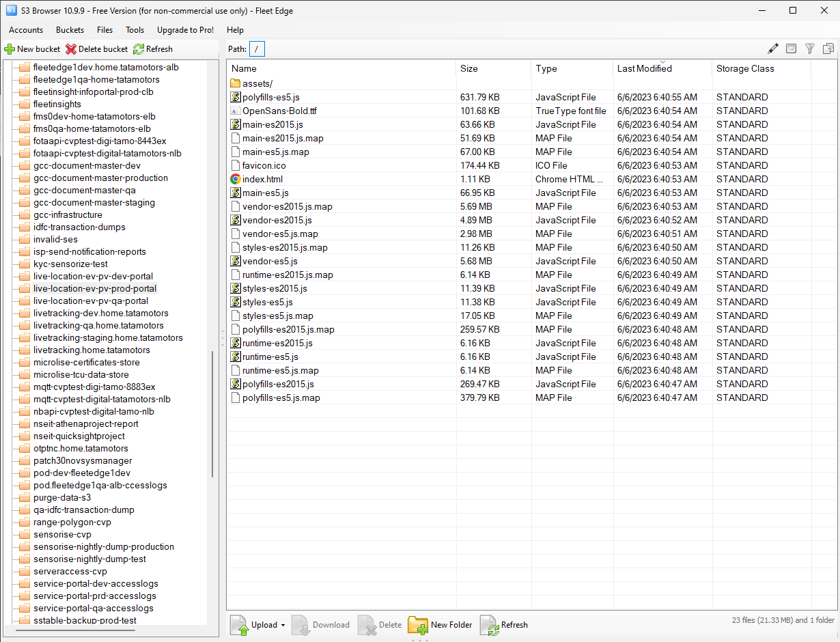Click the funnel filter icon
The image size is (840, 642).
click(x=810, y=48)
